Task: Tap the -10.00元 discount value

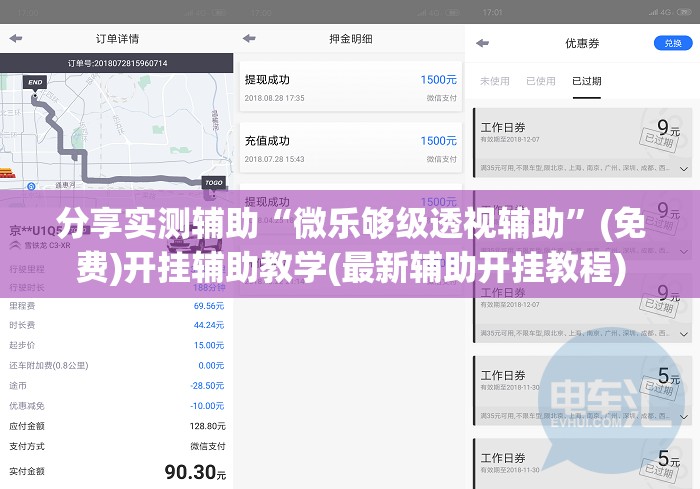Action: 207,406
